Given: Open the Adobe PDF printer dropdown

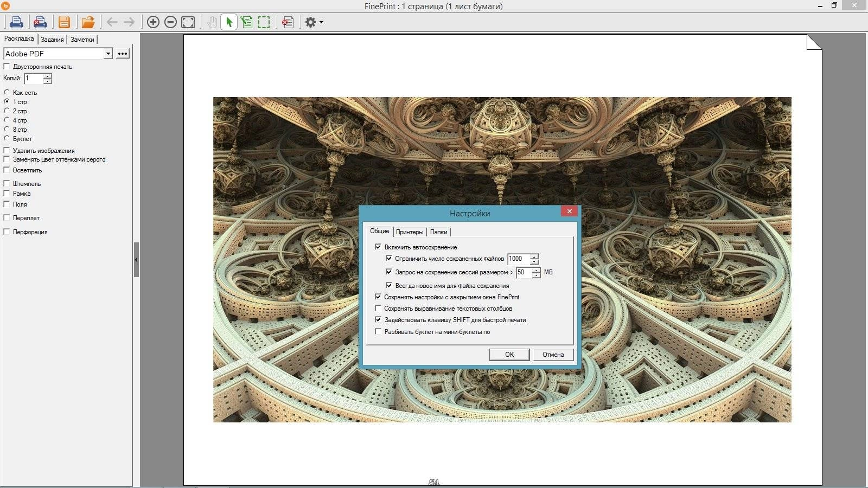Looking at the screenshot, I should point(108,54).
